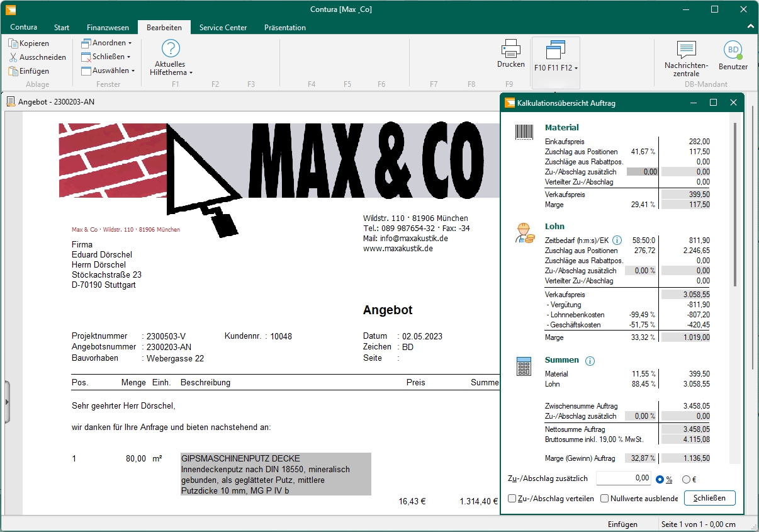Expand the Aktuelles Hilfethema dropdown arrow

pos(191,73)
